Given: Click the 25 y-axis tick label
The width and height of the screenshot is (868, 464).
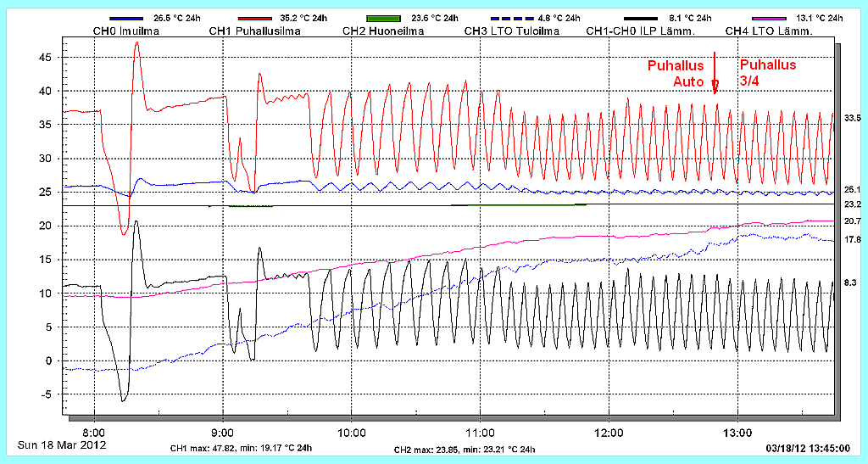Looking at the screenshot, I should (46, 193).
